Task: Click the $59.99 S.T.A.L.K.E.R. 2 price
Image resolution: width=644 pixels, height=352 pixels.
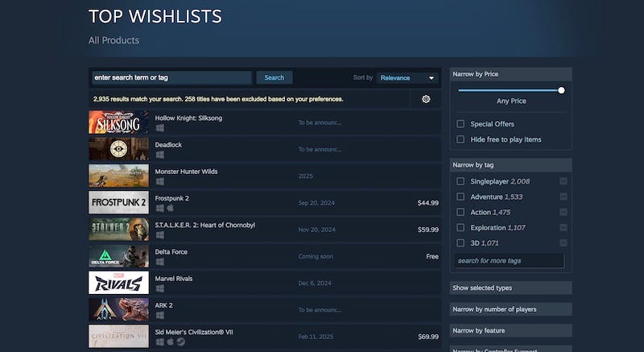Action: coord(428,230)
